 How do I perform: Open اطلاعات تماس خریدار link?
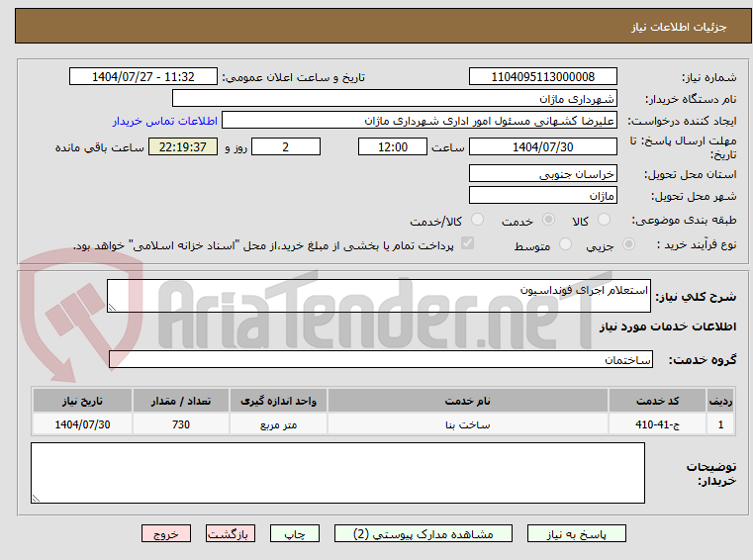[x=164, y=121]
